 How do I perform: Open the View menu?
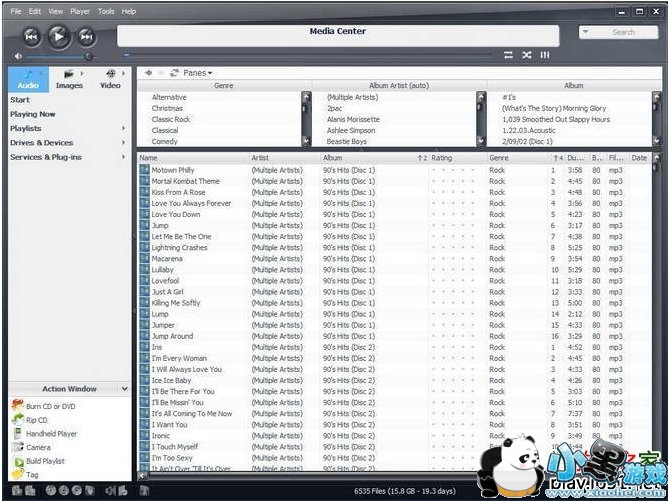(x=55, y=12)
